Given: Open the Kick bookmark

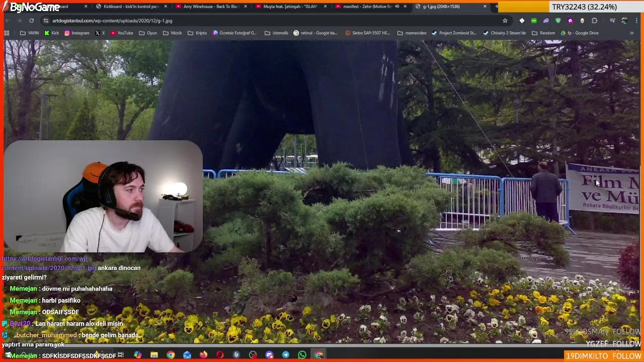Looking at the screenshot, I should (51, 33).
